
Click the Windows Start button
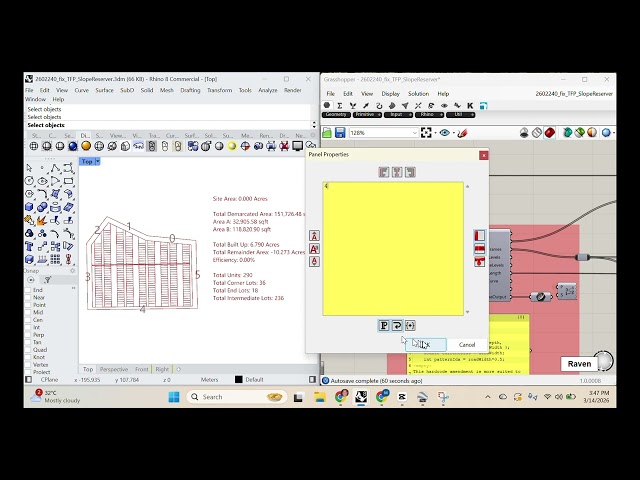pyautogui.click(x=174, y=397)
